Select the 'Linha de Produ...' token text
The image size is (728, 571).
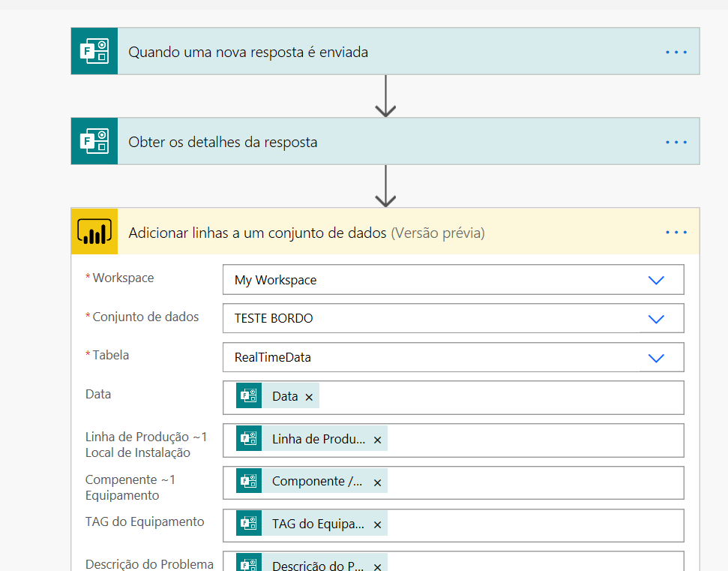[319, 439]
